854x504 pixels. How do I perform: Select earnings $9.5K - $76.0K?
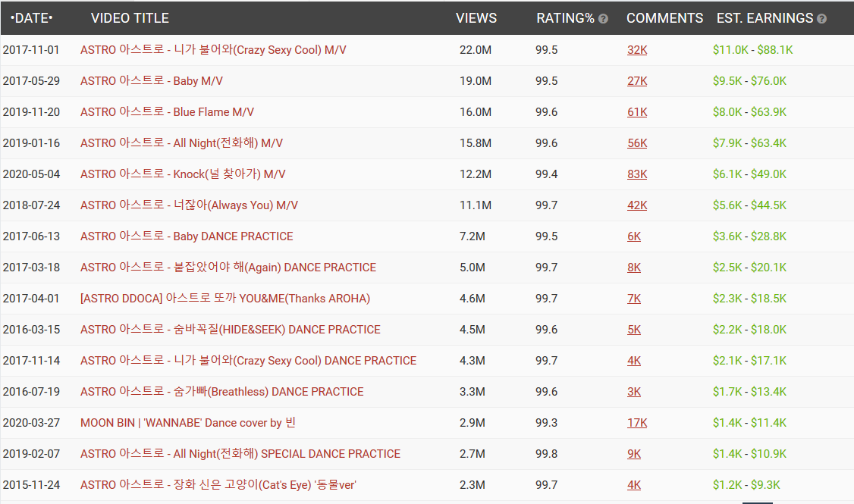[x=749, y=80]
